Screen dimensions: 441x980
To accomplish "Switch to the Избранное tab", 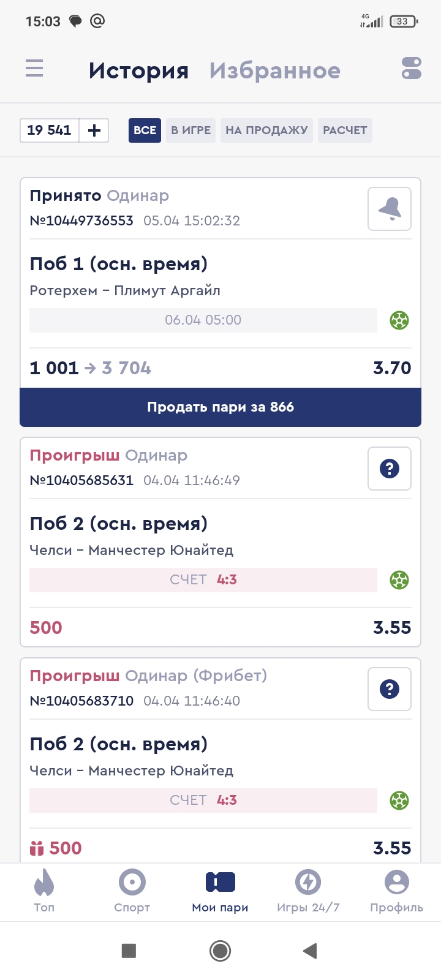I will [x=274, y=71].
